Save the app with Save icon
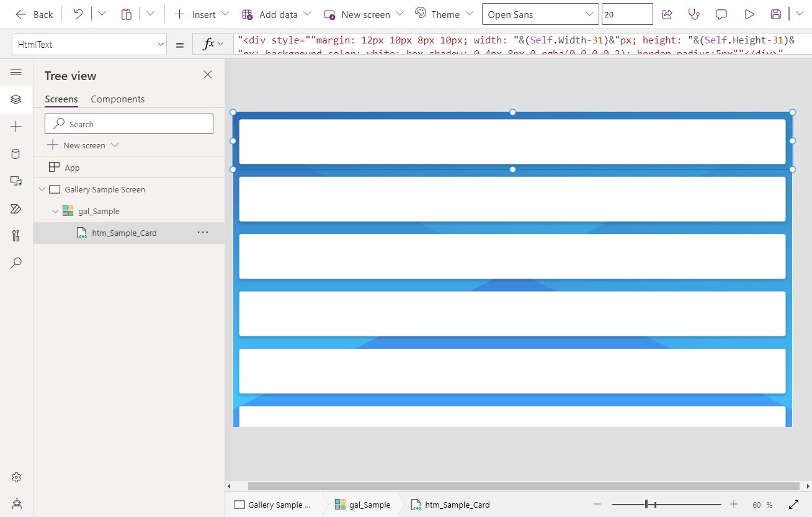Screen dimensions: 812x517 (775, 14)
